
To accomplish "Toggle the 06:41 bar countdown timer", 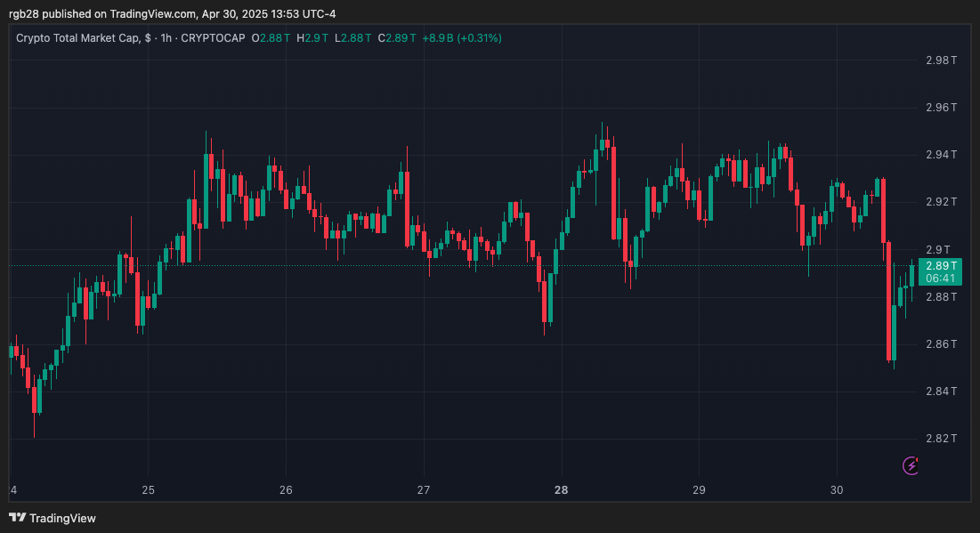I will [x=940, y=277].
